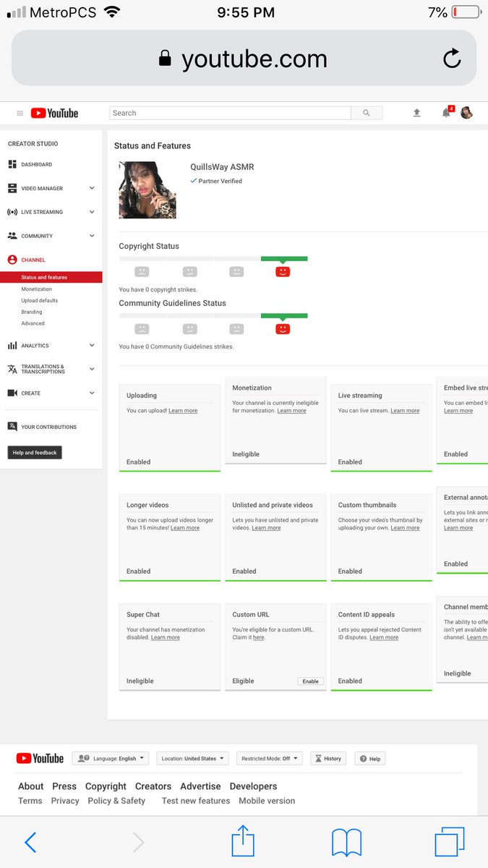Screen dimensions: 488x868
Task: Open the Test new features footer link
Action: [196, 801]
